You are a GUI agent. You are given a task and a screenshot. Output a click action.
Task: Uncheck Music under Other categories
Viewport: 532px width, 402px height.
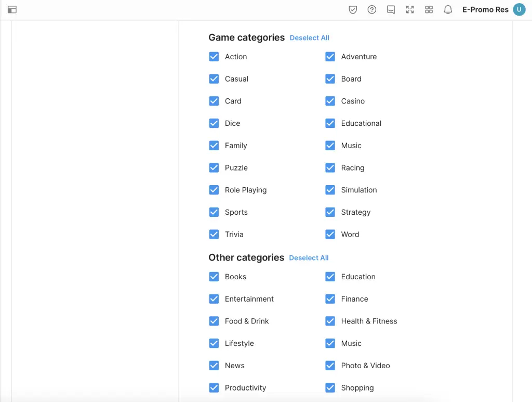[x=330, y=343]
